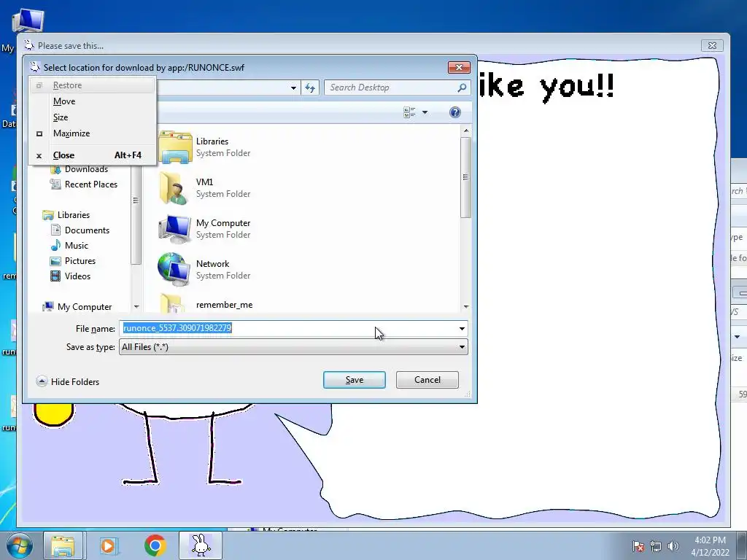Click the File name input field

tap(287, 329)
